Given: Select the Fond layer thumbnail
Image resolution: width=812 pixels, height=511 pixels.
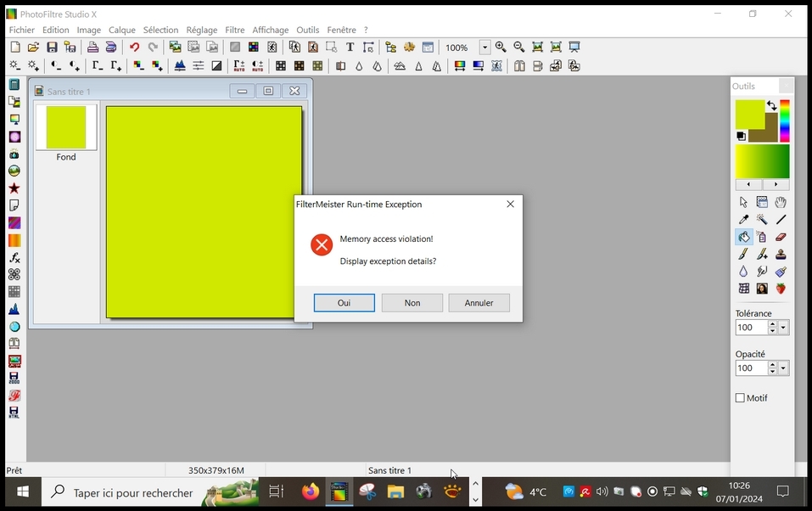Looking at the screenshot, I should [66, 127].
